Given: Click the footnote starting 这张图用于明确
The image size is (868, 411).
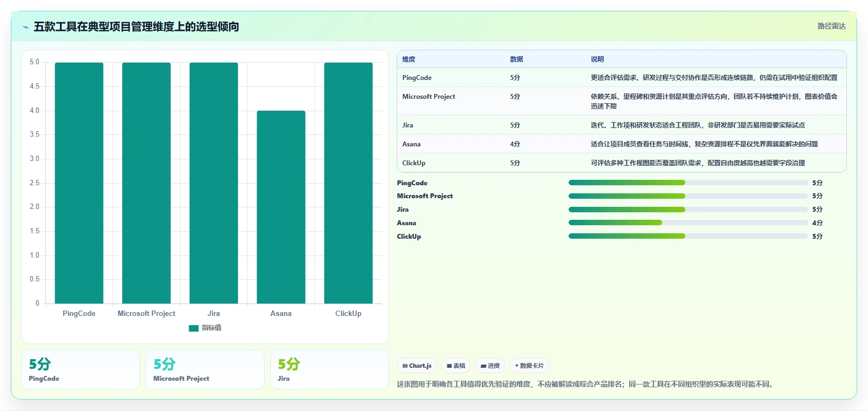Looking at the screenshot, I should tap(586, 385).
